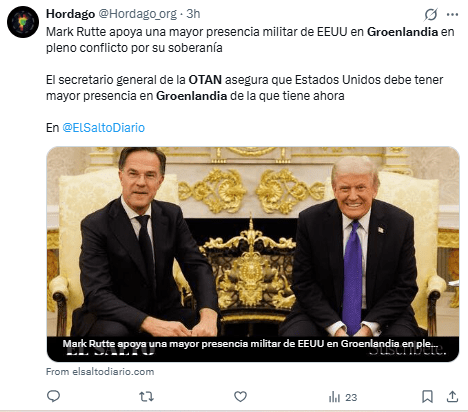The image size is (468, 412).
Task: Like the post with the heart
Action: tap(240, 396)
